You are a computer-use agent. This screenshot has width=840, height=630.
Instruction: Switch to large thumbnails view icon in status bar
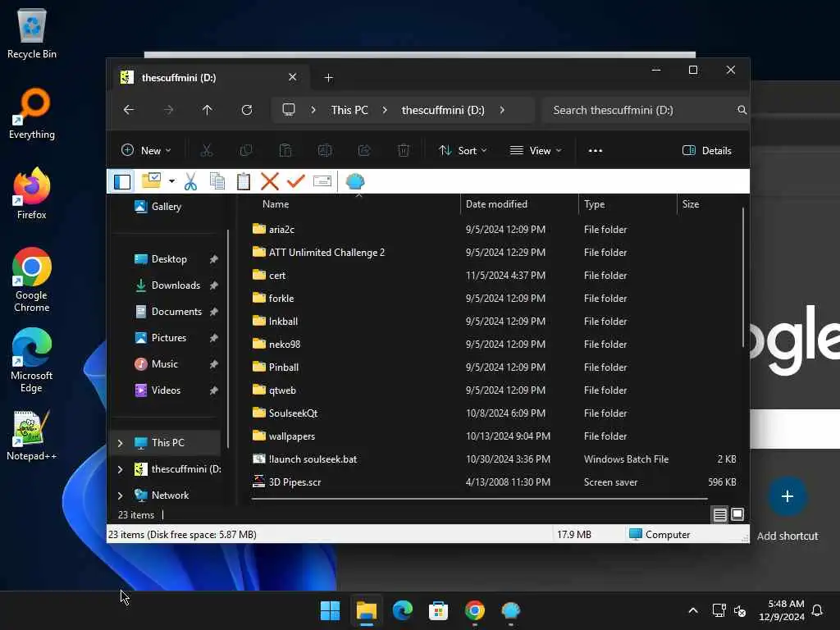pos(737,514)
